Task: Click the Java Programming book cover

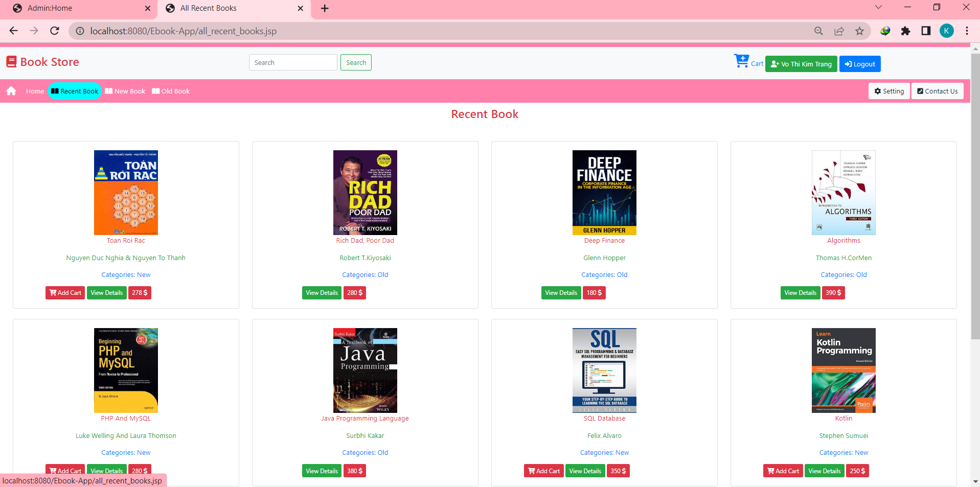Action: pyautogui.click(x=365, y=370)
